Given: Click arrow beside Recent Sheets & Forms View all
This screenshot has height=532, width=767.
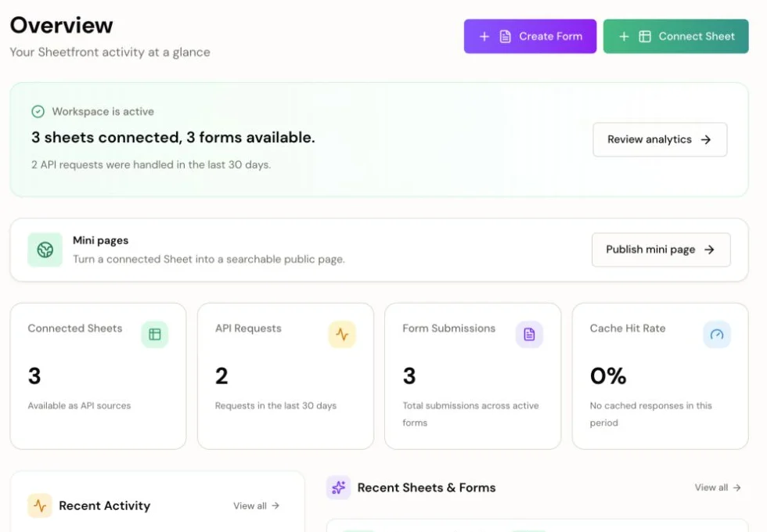Looking at the screenshot, I should pyautogui.click(x=736, y=487).
